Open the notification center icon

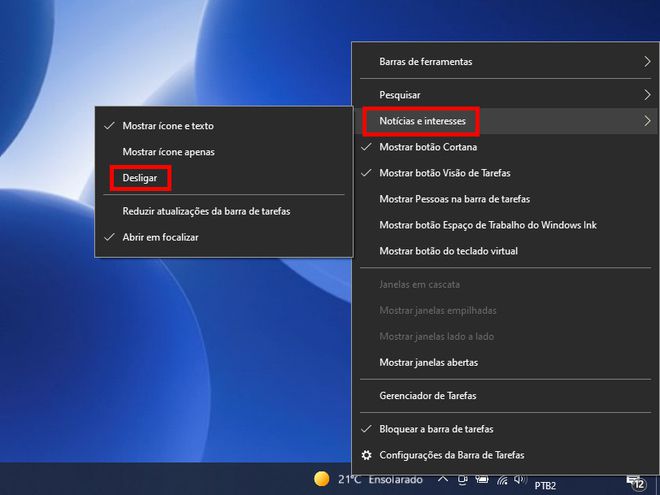(636, 482)
